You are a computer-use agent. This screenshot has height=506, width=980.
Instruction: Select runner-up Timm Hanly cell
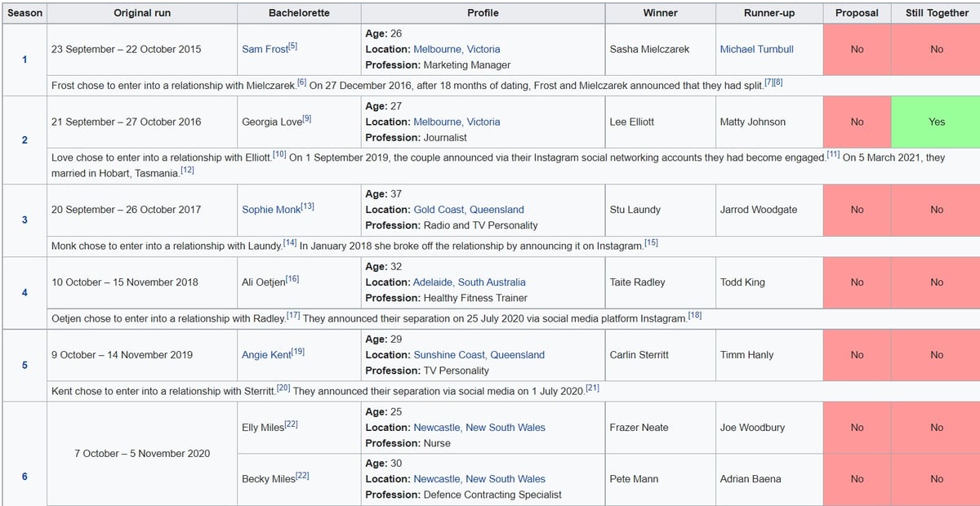[x=769, y=355]
